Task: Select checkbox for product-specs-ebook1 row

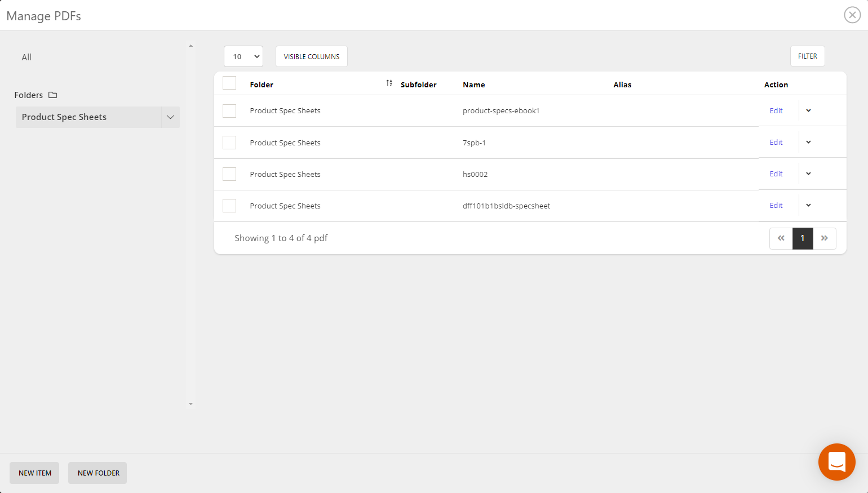Action: pyautogui.click(x=229, y=111)
